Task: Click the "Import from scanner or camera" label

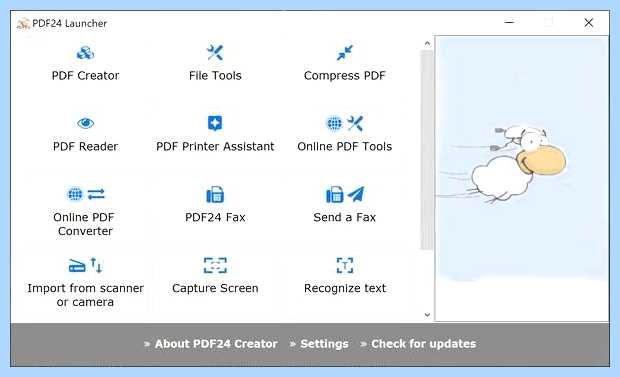Action: pyautogui.click(x=85, y=295)
